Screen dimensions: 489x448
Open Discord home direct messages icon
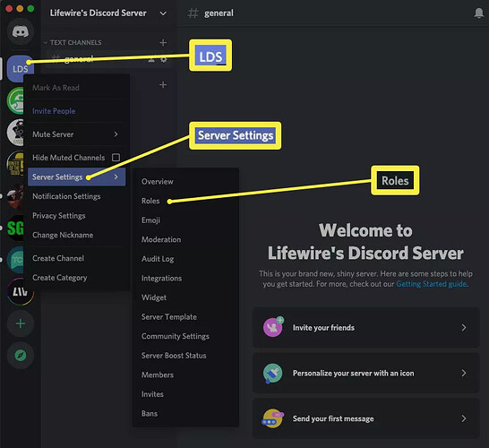pos(21,31)
